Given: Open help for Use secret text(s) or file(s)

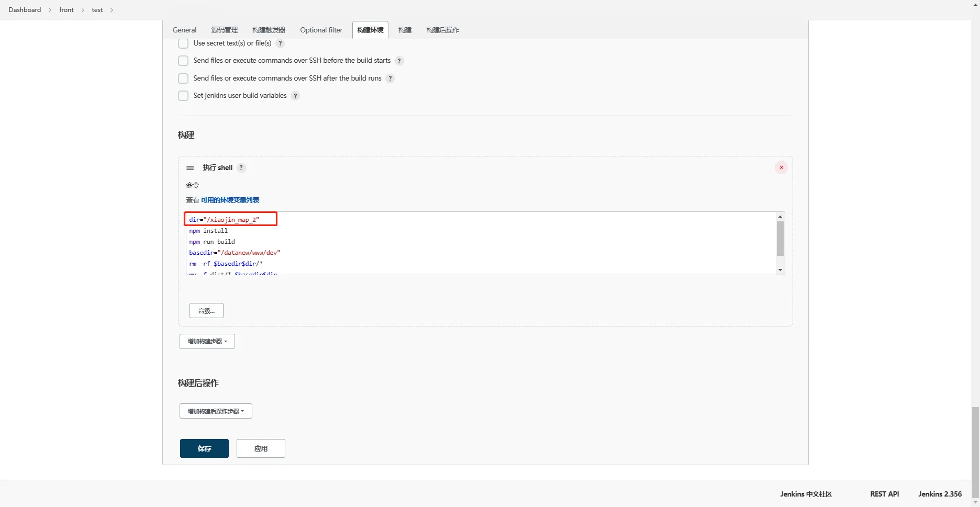Looking at the screenshot, I should tap(281, 43).
